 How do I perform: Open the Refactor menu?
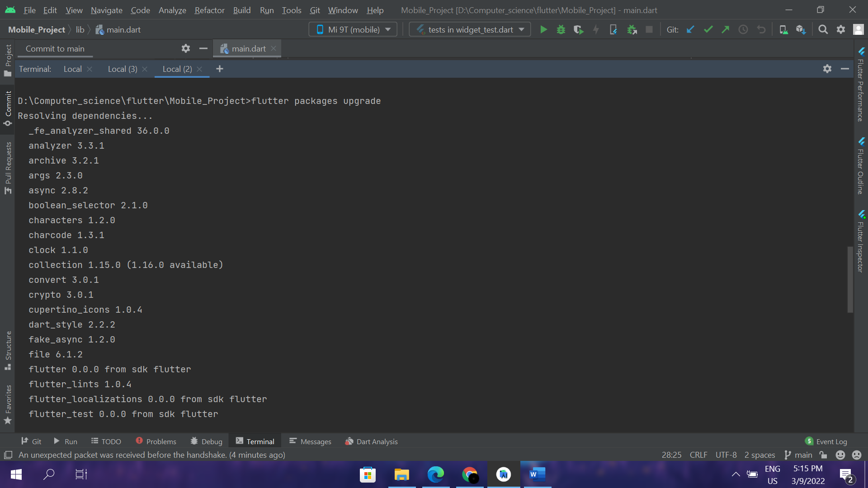(x=209, y=10)
